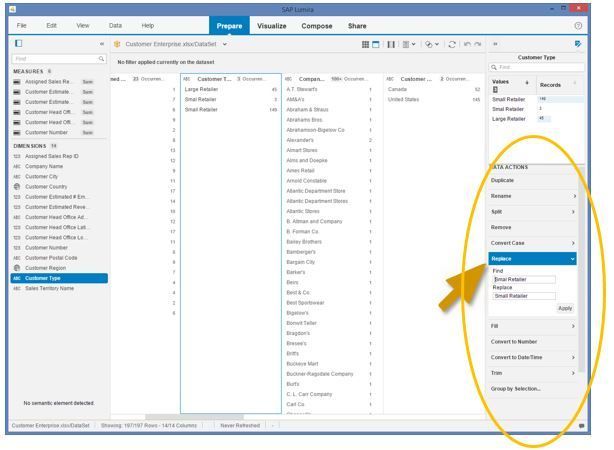Click the Apply button

[565, 308]
